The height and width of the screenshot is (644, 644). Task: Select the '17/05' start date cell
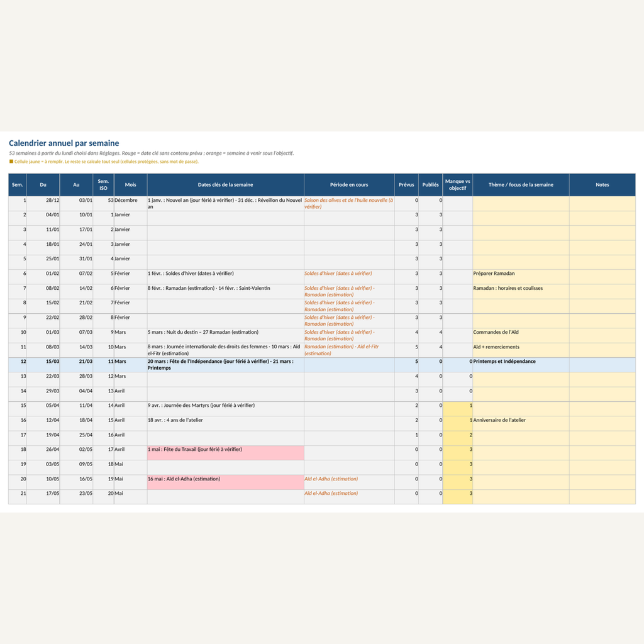pos(43,497)
